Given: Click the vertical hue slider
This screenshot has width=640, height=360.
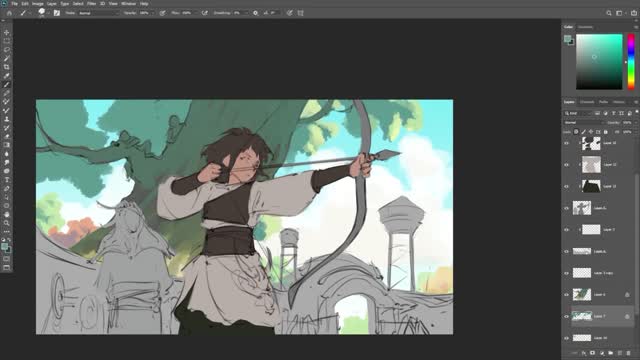Looking at the screenshot, I should click(631, 62).
